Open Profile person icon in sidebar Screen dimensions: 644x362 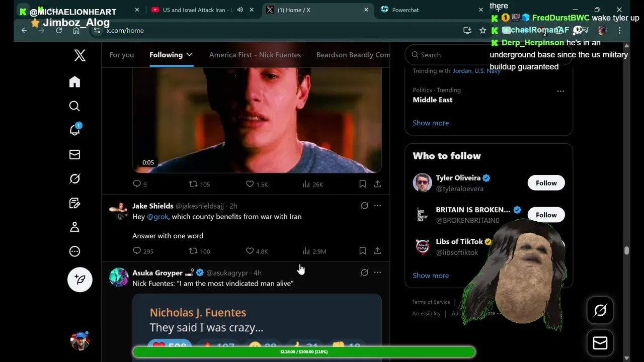coord(74,227)
